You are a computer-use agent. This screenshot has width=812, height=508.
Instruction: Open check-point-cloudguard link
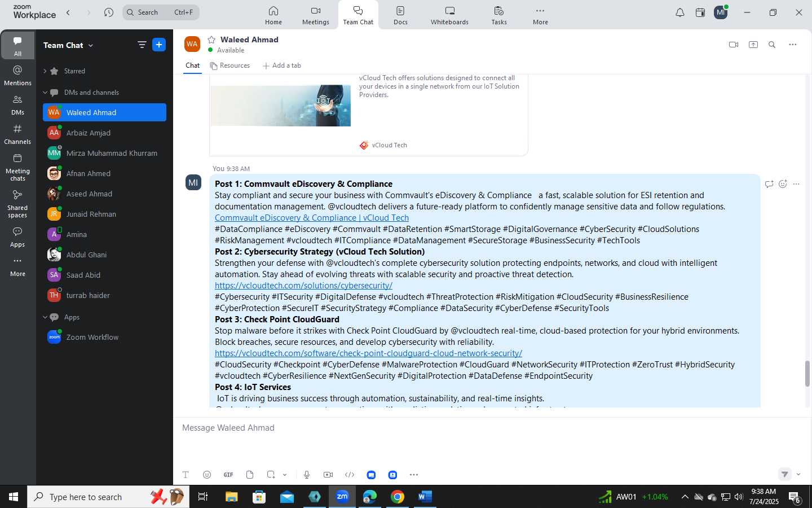click(x=368, y=353)
